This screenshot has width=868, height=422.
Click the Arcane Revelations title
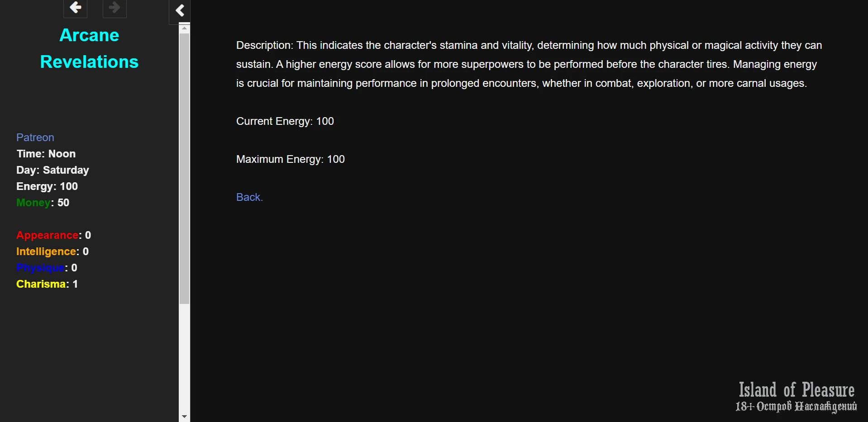[89, 48]
